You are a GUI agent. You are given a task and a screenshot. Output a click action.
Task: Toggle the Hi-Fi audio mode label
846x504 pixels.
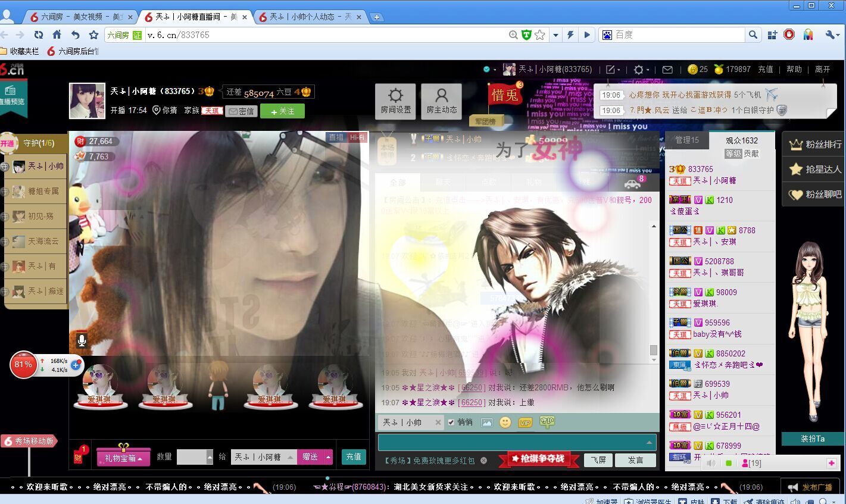click(x=357, y=137)
